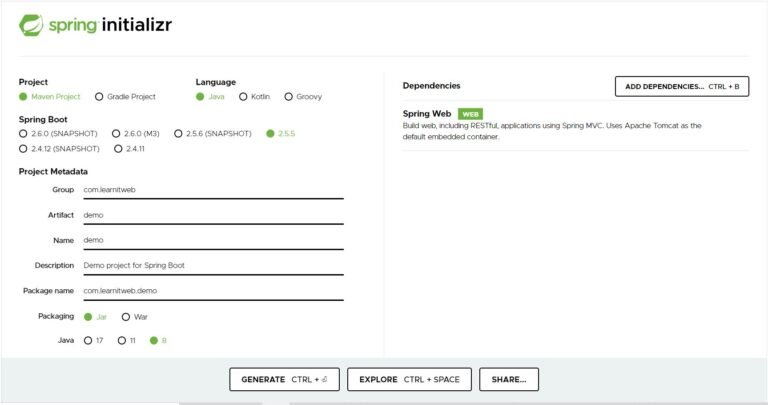This screenshot has height=405, width=768.
Task: Select Spring Boot 2.6.0 (SNAPSHOT)
Action: click(x=58, y=133)
